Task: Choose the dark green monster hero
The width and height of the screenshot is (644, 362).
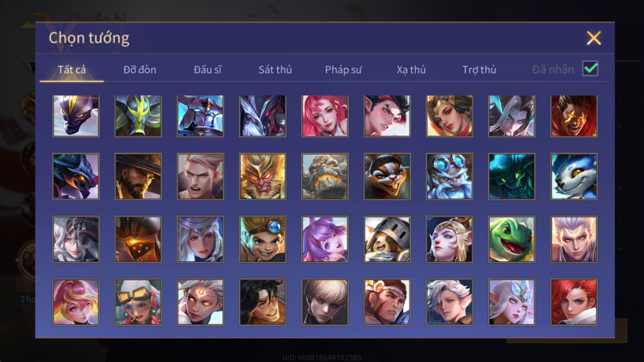Action: point(511,176)
